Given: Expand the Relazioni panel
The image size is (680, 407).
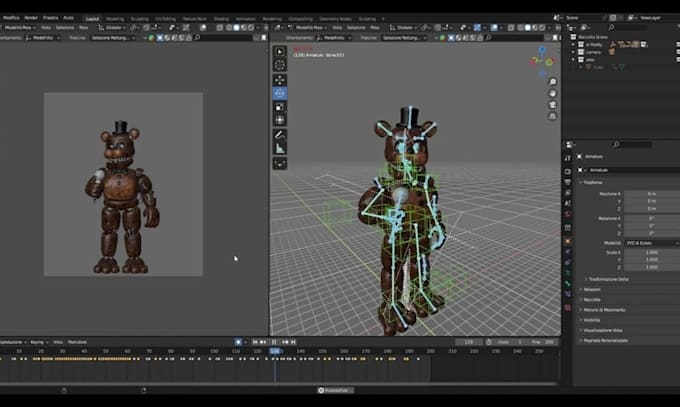Looking at the screenshot, I should pos(592,289).
